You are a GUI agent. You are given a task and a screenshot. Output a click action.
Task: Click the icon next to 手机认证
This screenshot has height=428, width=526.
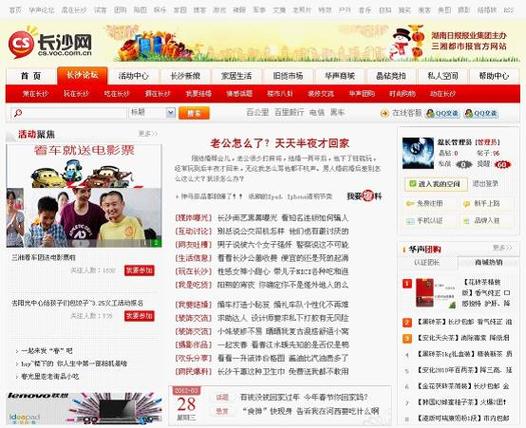click(409, 221)
